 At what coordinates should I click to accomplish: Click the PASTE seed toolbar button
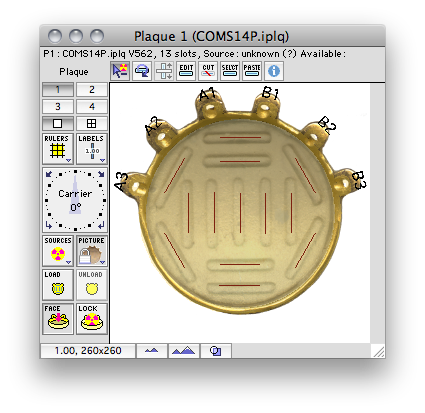pos(252,71)
